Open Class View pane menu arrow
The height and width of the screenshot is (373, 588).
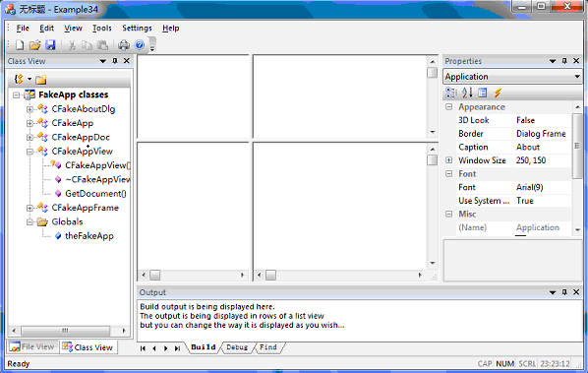coord(102,61)
